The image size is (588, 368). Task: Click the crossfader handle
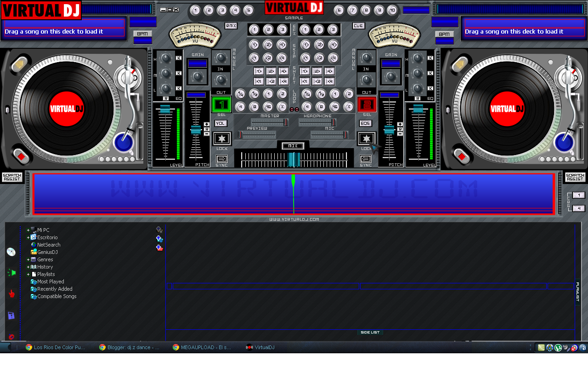(294, 159)
